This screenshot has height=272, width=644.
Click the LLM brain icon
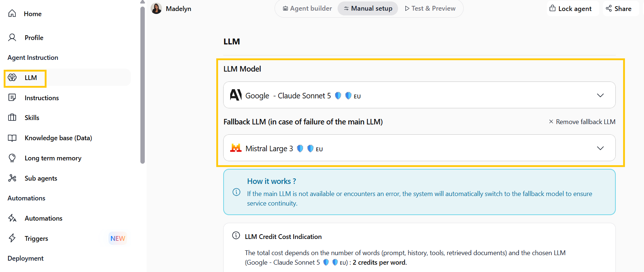pyautogui.click(x=12, y=77)
